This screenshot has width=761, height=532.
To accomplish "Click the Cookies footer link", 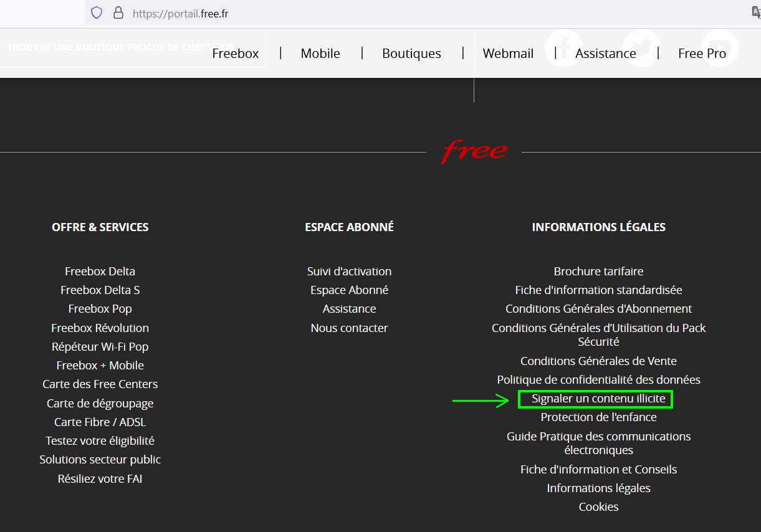I will 598,507.
